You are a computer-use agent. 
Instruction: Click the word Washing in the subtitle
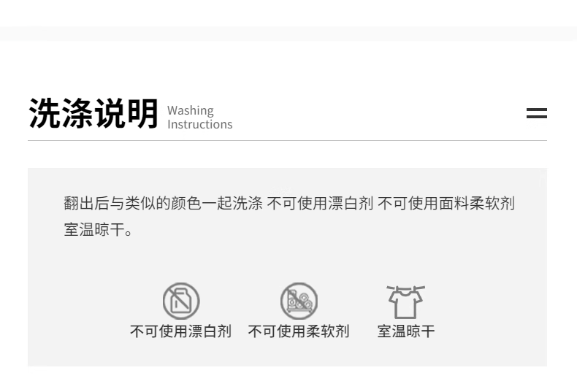pos(190,111)
